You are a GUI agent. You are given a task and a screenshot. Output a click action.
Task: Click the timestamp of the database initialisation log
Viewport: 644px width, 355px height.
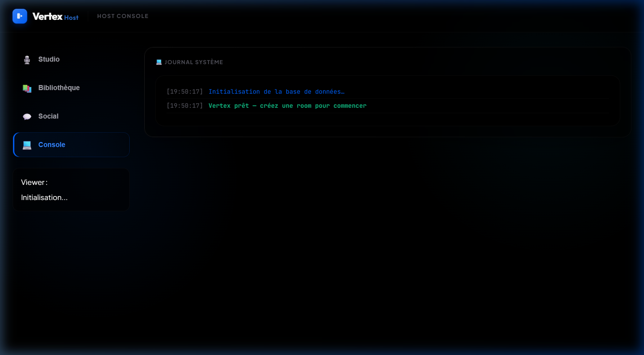[185, 92]
